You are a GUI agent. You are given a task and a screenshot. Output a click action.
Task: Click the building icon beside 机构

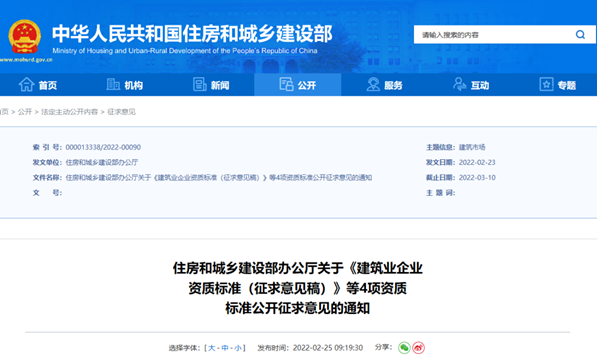pos(113,84)
